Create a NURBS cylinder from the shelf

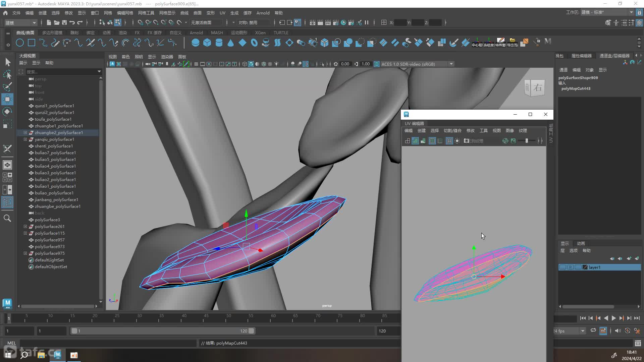point(219,43)
